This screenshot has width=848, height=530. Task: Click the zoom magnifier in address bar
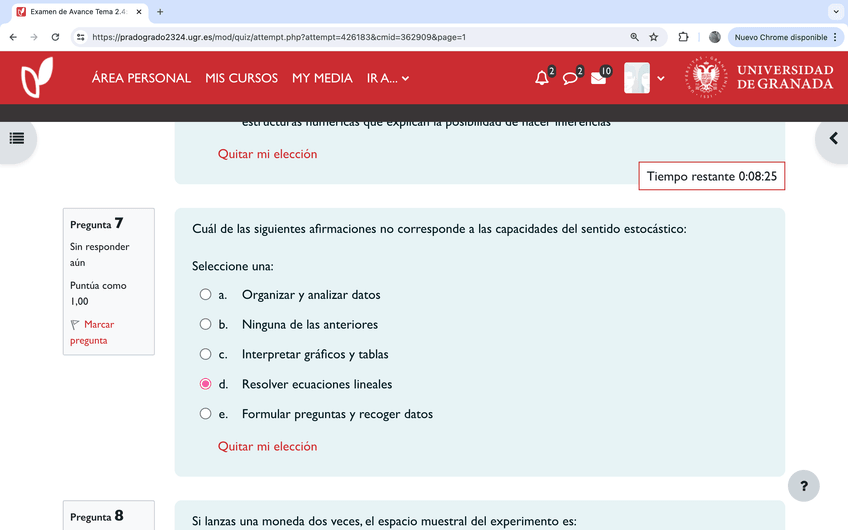point(634,37)
